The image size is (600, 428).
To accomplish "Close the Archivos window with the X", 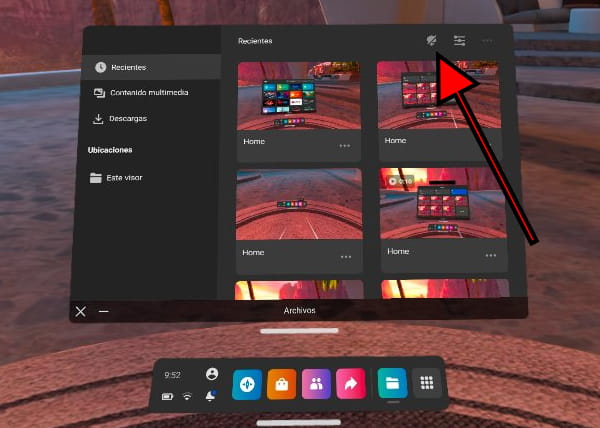I will coord(80,311).
